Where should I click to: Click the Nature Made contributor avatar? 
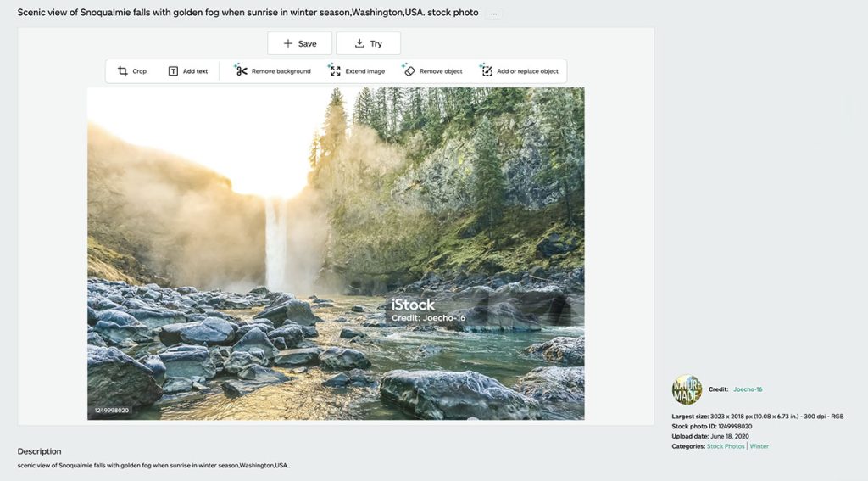point(687,389)
